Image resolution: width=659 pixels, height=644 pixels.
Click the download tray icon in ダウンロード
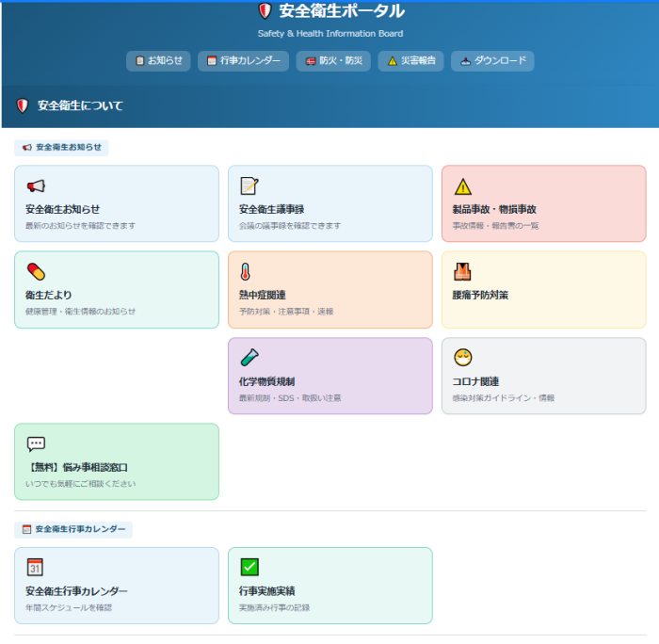pos(465,62)
